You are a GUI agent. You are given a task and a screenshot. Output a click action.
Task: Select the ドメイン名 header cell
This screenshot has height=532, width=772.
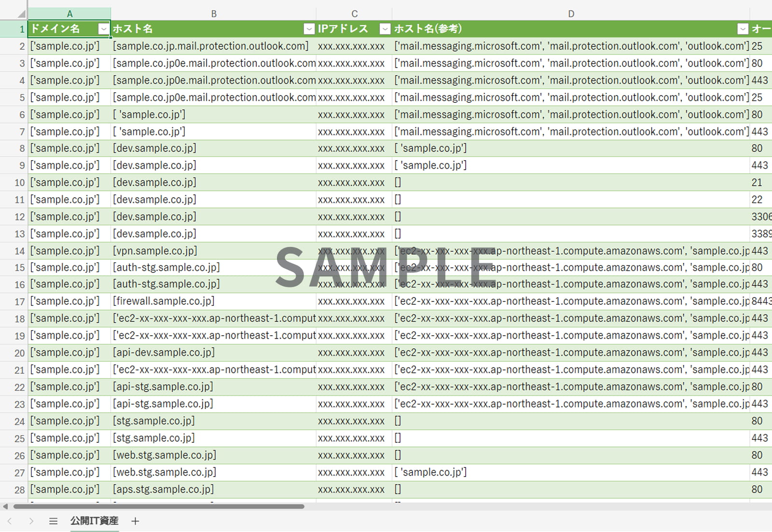click(69, 29)
